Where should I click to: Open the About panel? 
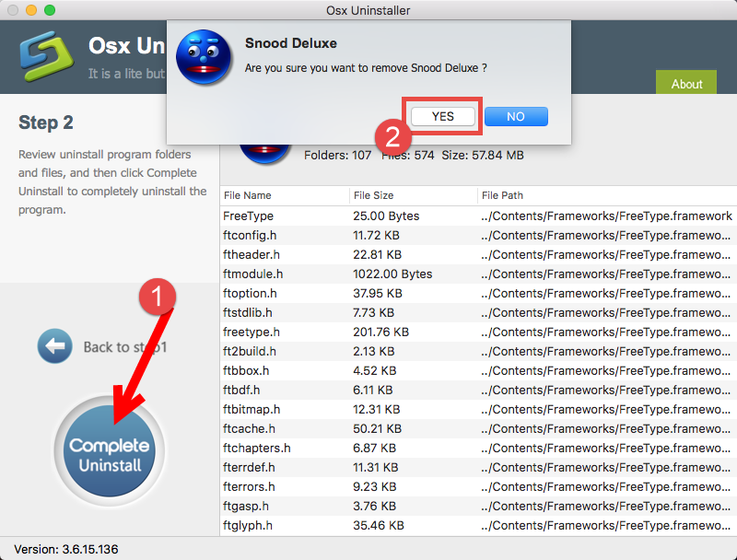[685, 84]
